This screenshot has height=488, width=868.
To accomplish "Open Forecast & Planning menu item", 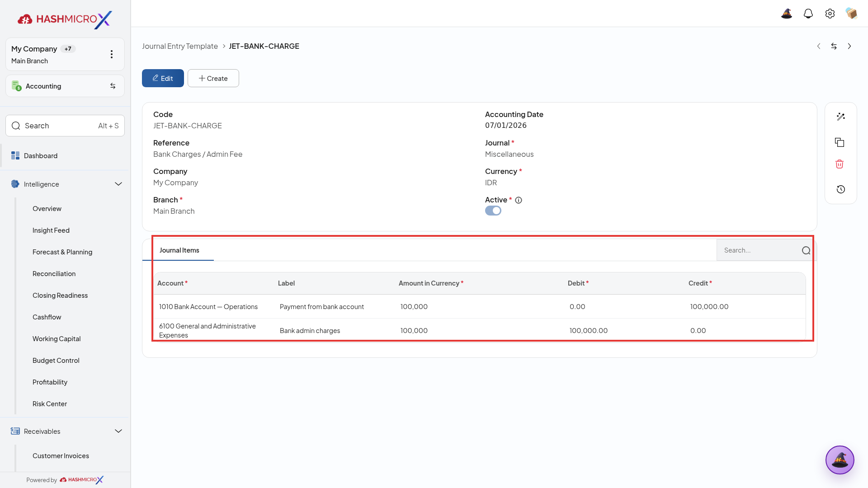I will point(62,252).
